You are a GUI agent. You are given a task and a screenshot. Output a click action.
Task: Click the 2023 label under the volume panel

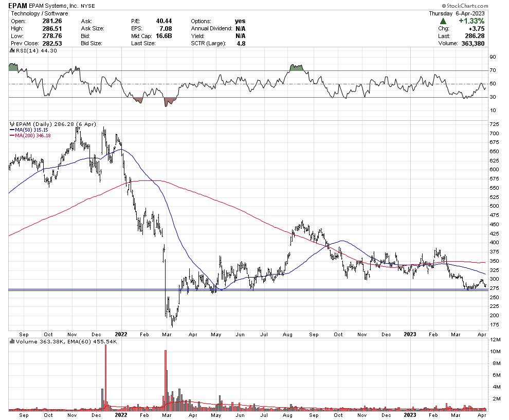tap(410, 415)
